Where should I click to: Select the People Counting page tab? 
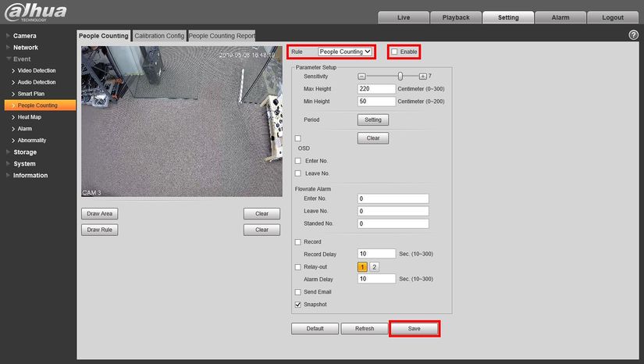tap(104, 36)
